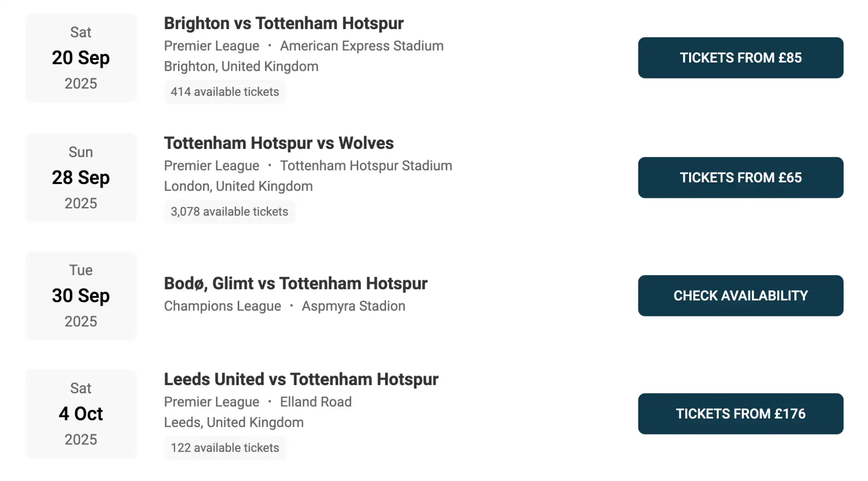Select the Tue 30 Sep date card
The width and height of the screenshot is (868, 481).
81,296
